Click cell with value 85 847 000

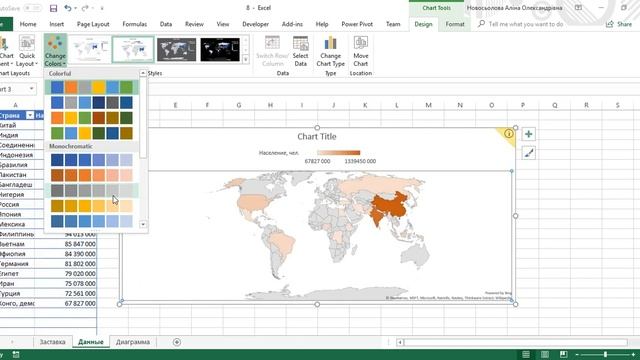(65, 244)
